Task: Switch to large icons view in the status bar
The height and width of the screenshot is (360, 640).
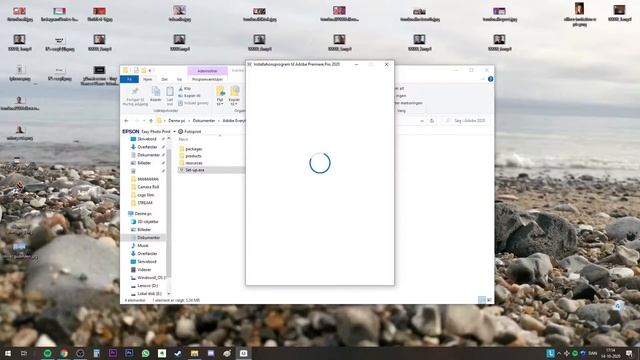Action: 489,300
